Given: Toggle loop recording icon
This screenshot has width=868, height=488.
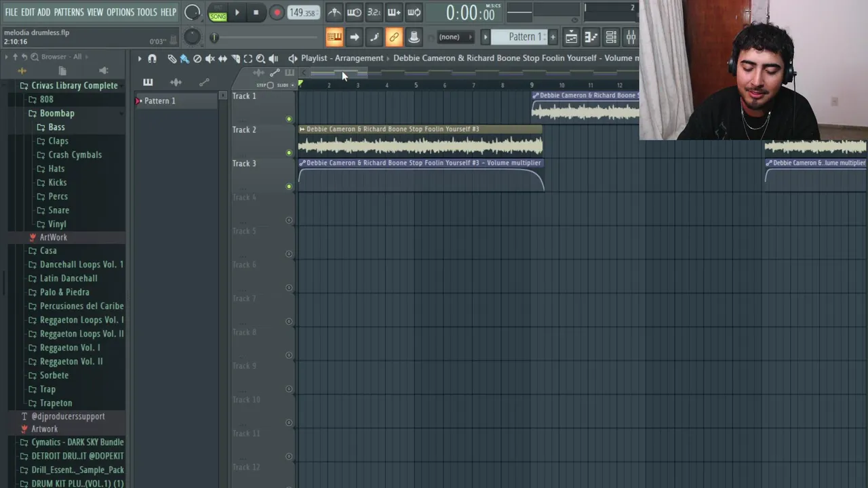Looking at the screenshot, I should [x=414, y=12].
